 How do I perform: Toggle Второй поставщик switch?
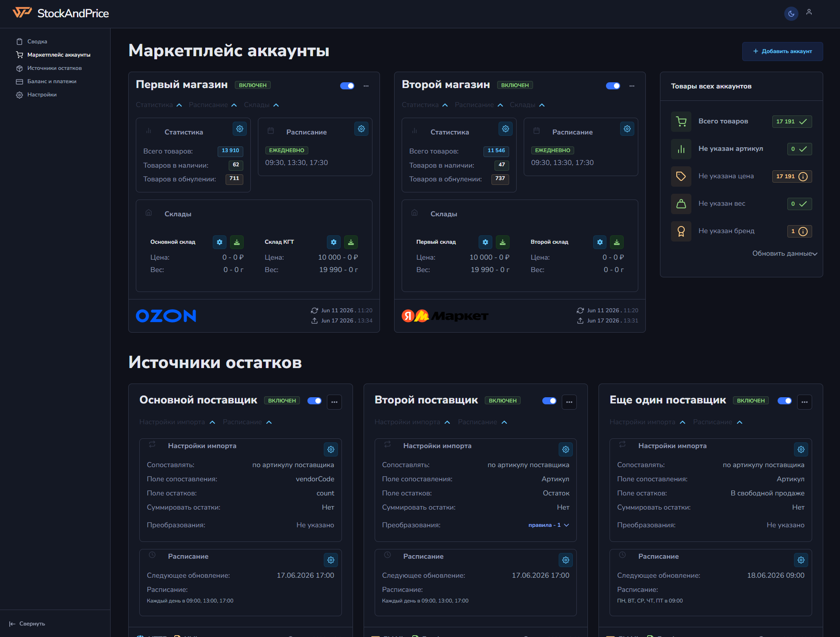(x=549, y=401)
